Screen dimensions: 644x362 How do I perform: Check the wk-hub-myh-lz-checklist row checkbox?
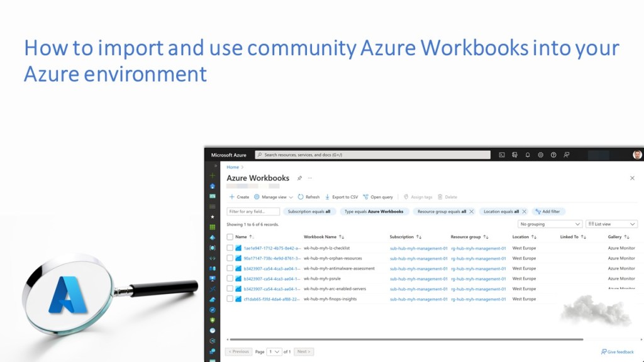[x=230, y=248]
